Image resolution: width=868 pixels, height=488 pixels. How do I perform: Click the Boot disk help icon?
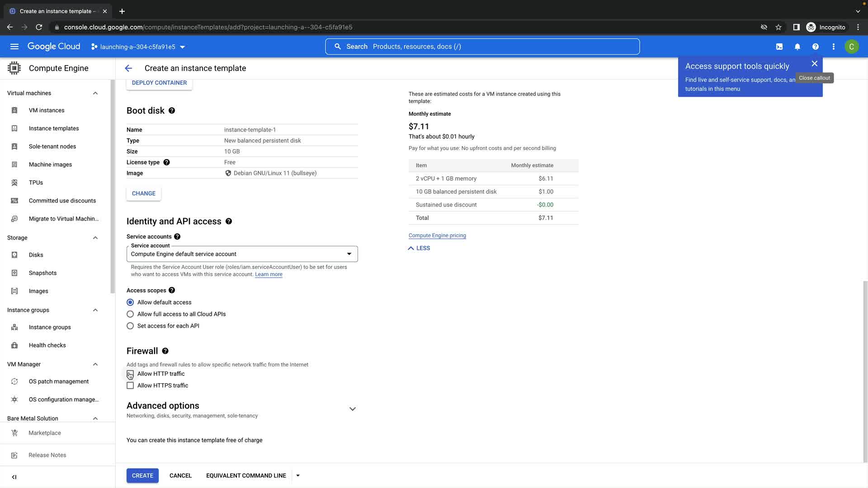pos(172,111)
